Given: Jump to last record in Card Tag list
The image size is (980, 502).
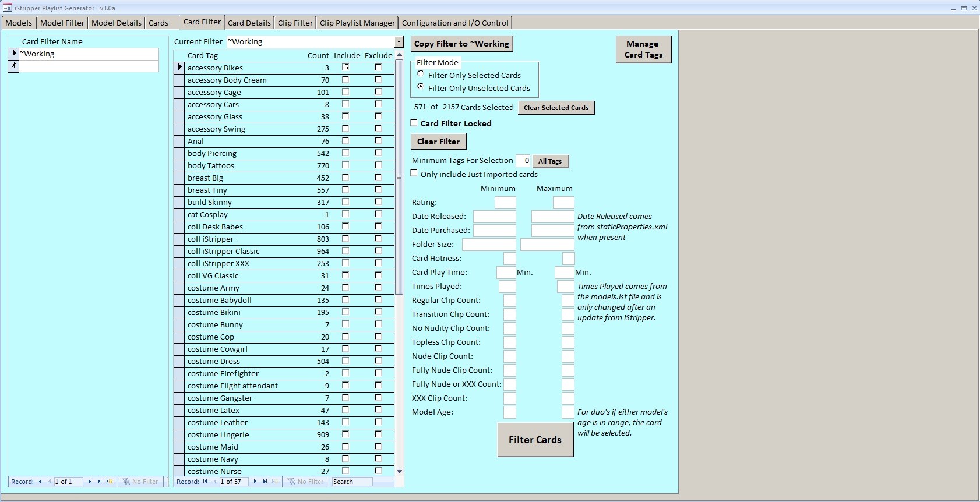Looking at the screenshot, I should pos(265,482).
